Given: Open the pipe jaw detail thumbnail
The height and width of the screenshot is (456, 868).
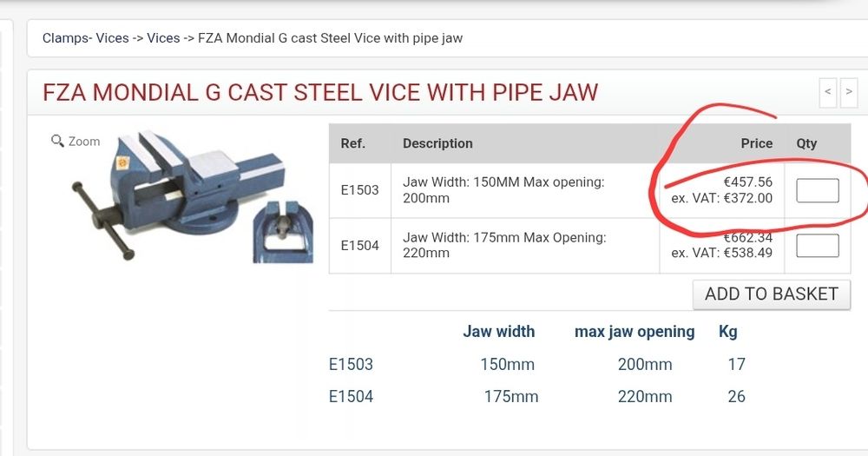Looking at the screenshot, I should [x=283, y=232].
